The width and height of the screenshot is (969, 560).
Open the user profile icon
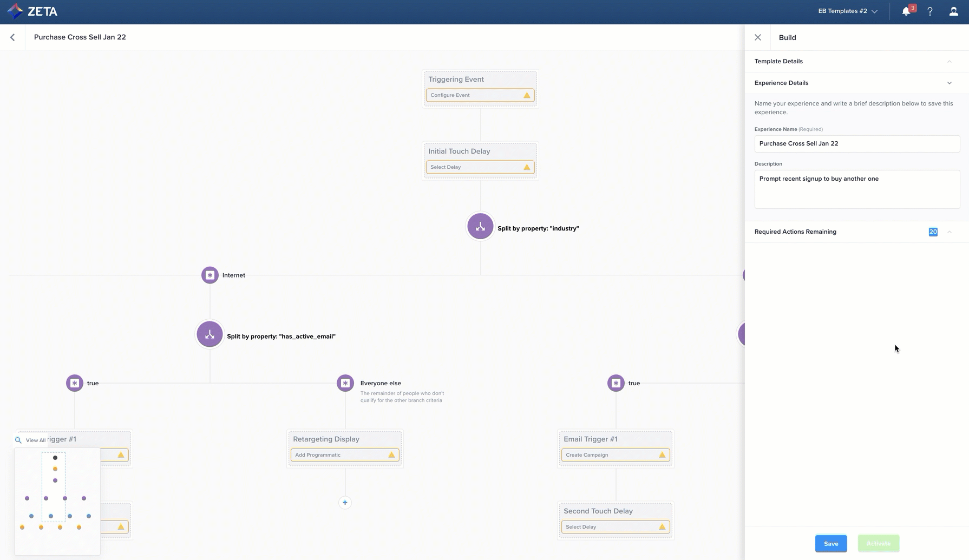click(953, 11)
